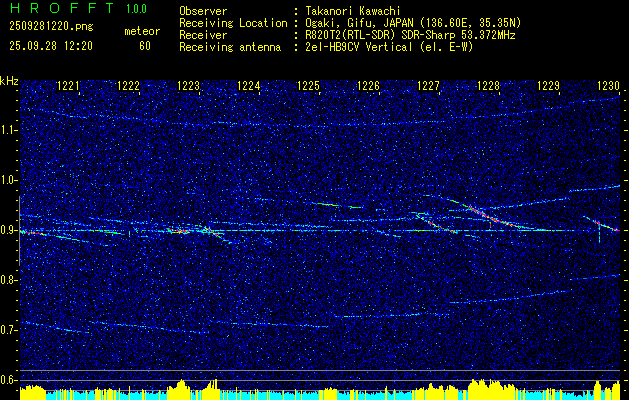The image size is (629, 400).
Task: Click time marker 1228
Action: tap(489, 85)
